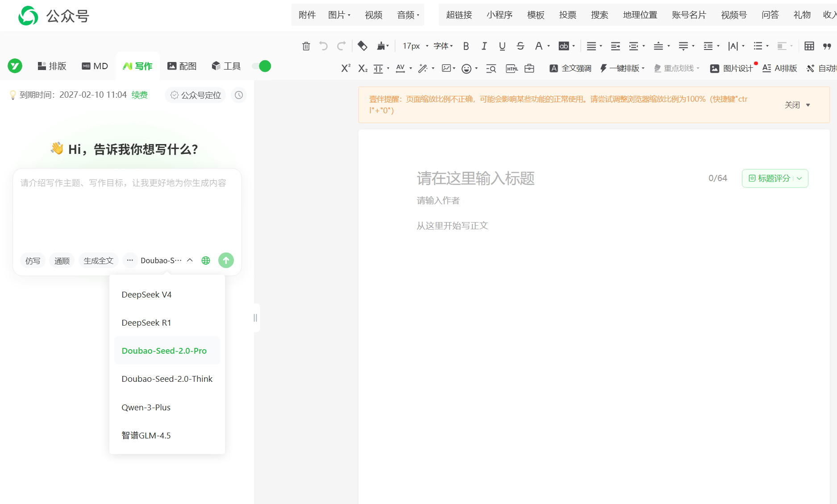Click the eraser clear-format icon
This screenshot has height=504, width=837.
click(362, 45)
